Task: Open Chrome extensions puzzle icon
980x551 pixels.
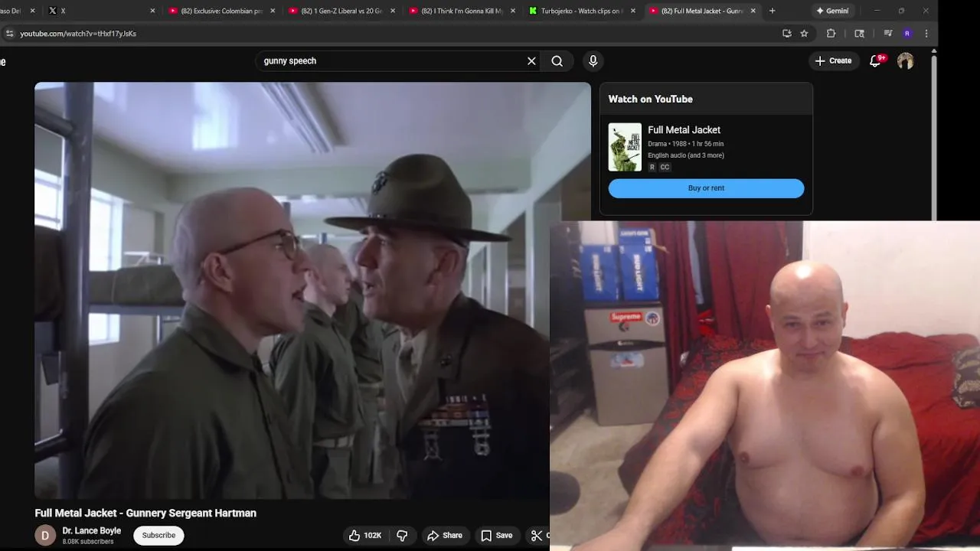Action: click(x=831, y=34)
